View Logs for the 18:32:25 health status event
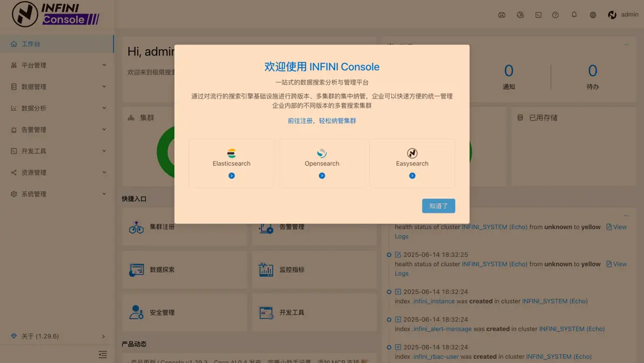 tap(616, 264)
